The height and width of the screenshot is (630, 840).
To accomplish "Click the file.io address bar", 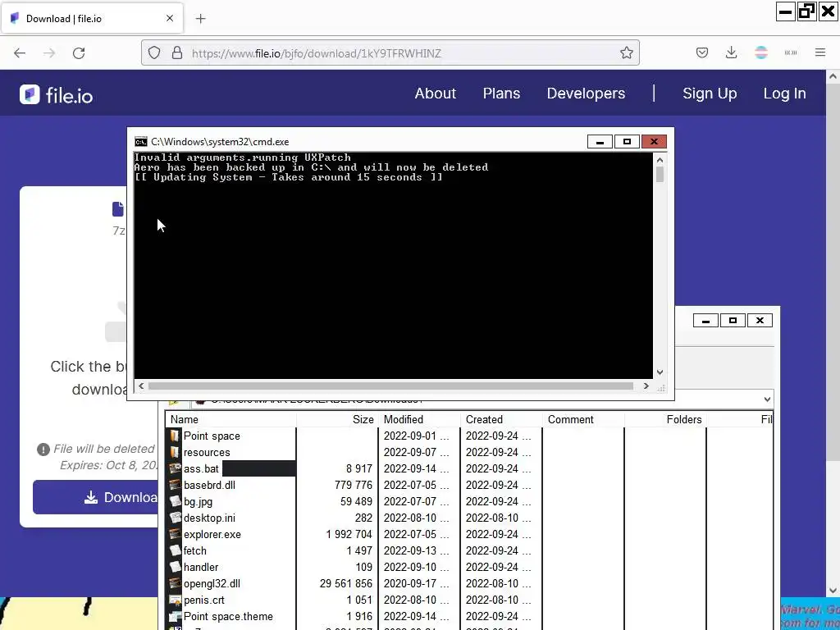I will (x=390, y=53).
